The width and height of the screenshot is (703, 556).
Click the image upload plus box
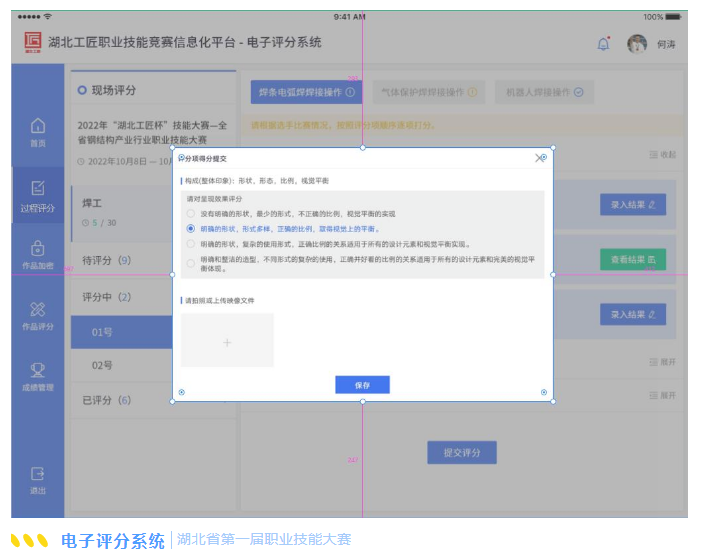[x=227, y=341]
